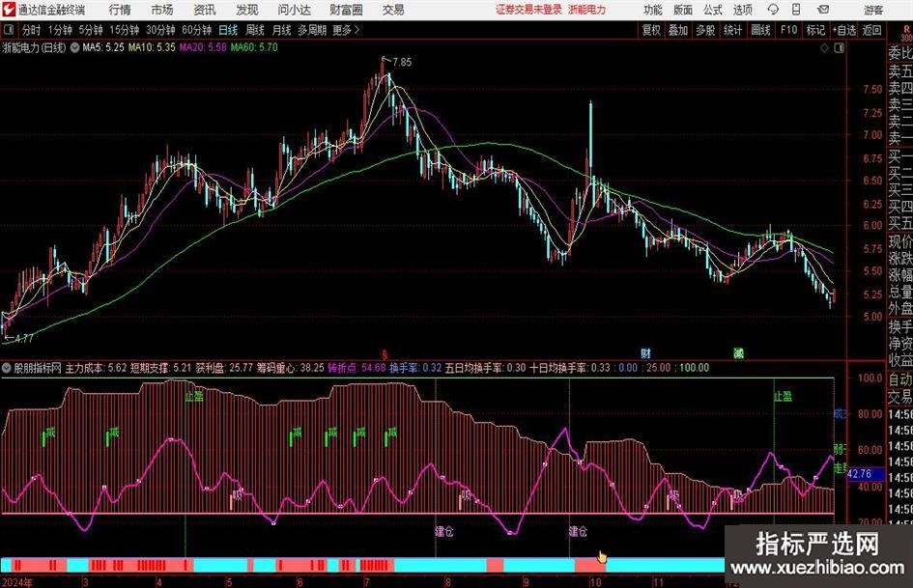Toggle the left panel icon beside 分时
The height and width of the screenshot is (588, 913).
[x=9, y=30]
